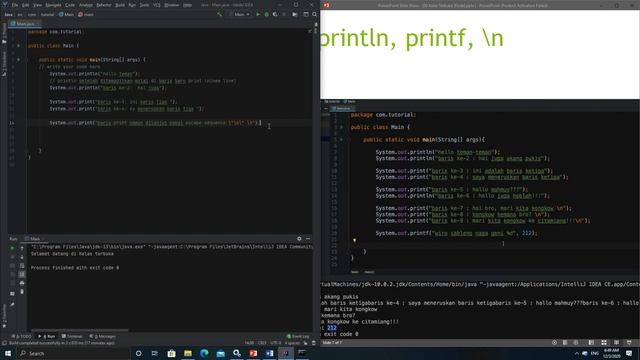Open the Event Log in status bar
This screenshot has height=360, width=640.
coord(298,336)
